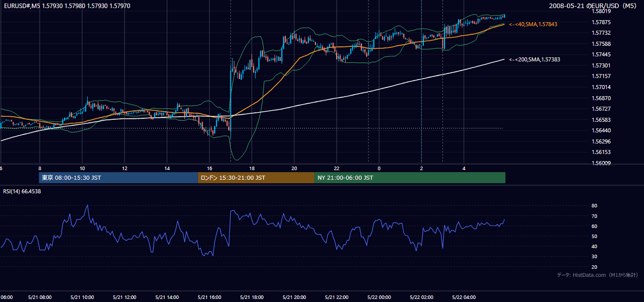Click the 5/22 00:00 time label
The image size is (644, 302).
point(379,297)
